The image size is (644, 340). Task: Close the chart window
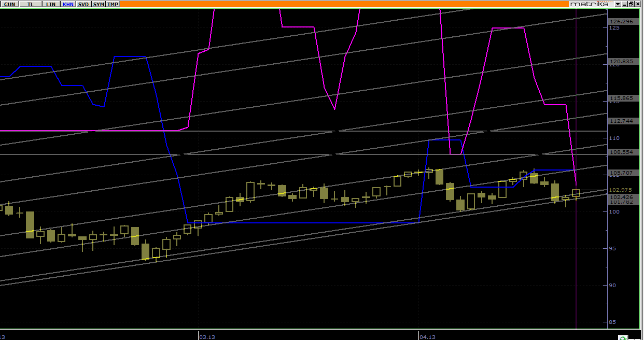click(638, 4)
